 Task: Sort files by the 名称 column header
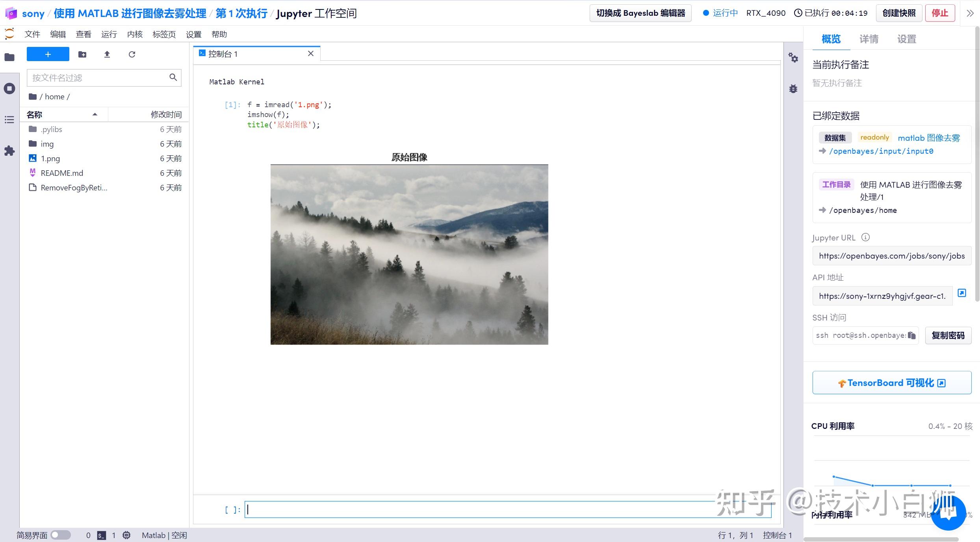click(63, 115)
